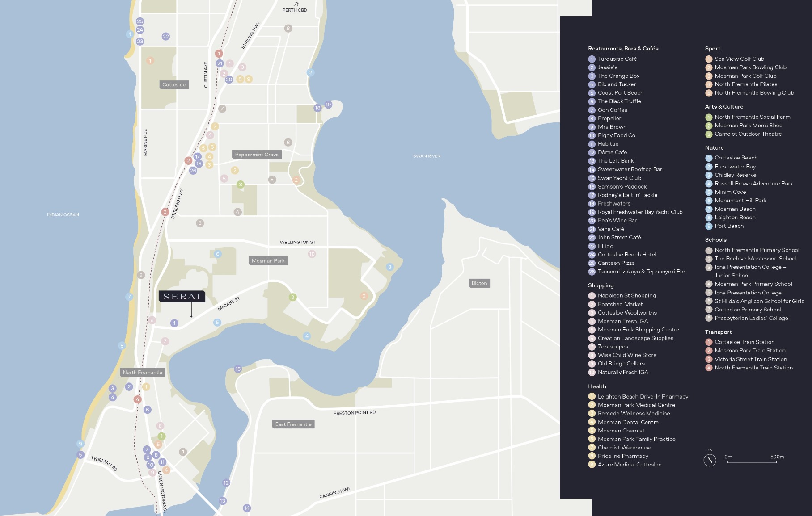Click map marker 22 for John Street Café
Viewport: 812px width, 516px height.
click(165, 37)
